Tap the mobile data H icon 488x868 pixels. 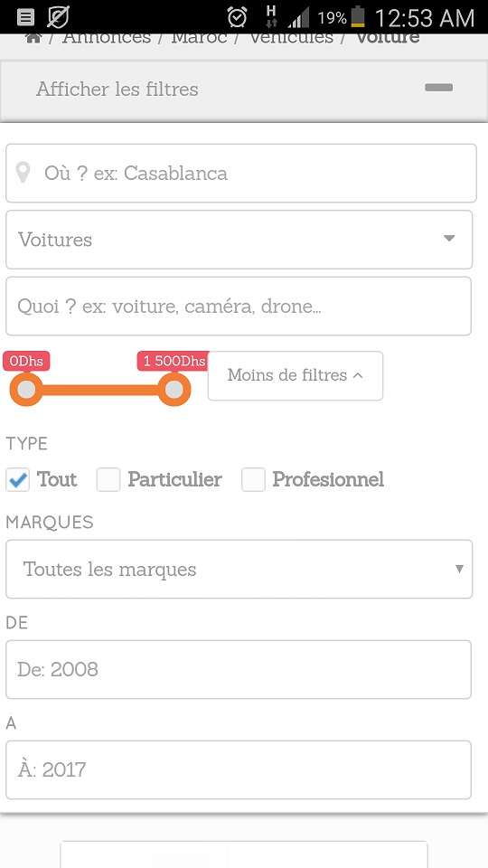(271, 16)
